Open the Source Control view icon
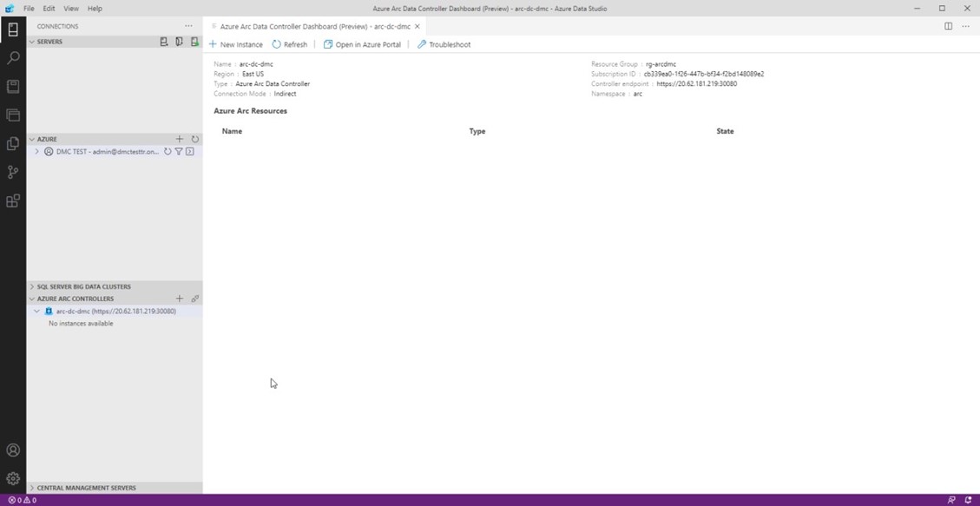Viewport: 980px width, 506px height. click(12, 172)
